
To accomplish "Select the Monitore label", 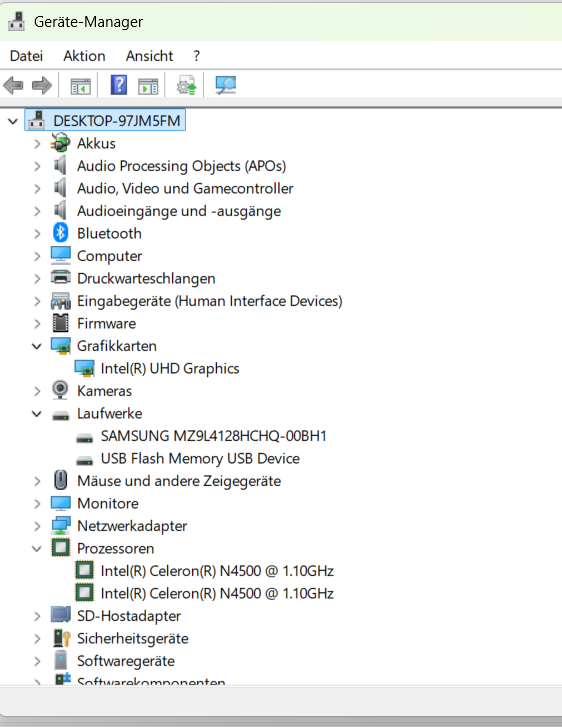I will tap(108, 504).
